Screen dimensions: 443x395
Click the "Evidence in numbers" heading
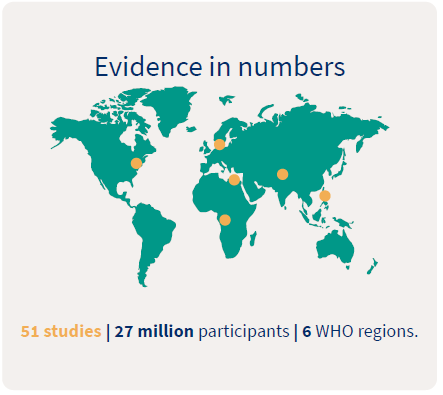(x=220, y=67)
